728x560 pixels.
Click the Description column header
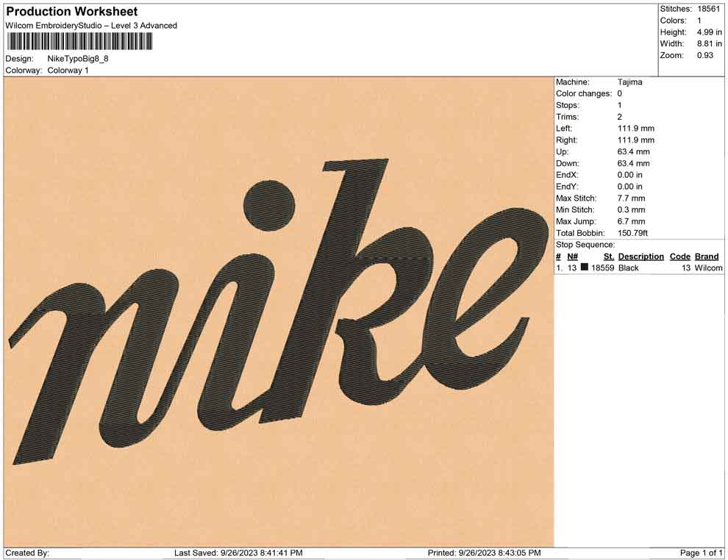pos(640,256)
